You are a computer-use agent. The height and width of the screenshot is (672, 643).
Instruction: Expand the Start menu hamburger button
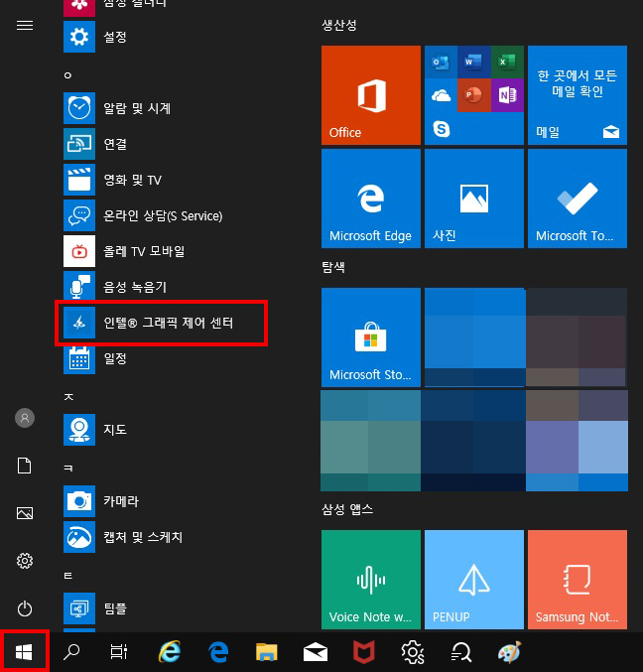(x=25, y=25)
